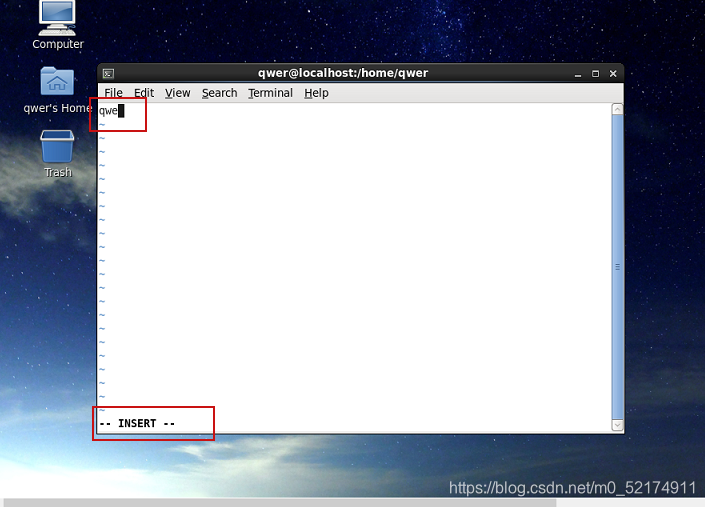The image size is (705, 507).
Task: Open the Edit menu
Action: (x=144, y=93)
